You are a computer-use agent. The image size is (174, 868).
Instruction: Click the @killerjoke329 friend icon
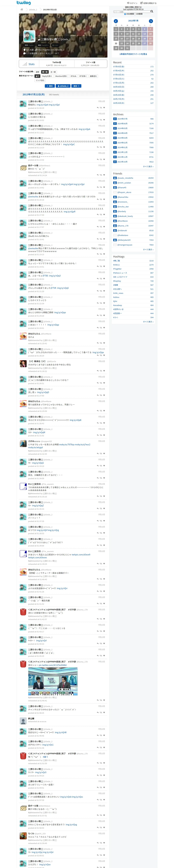[115, 240]
